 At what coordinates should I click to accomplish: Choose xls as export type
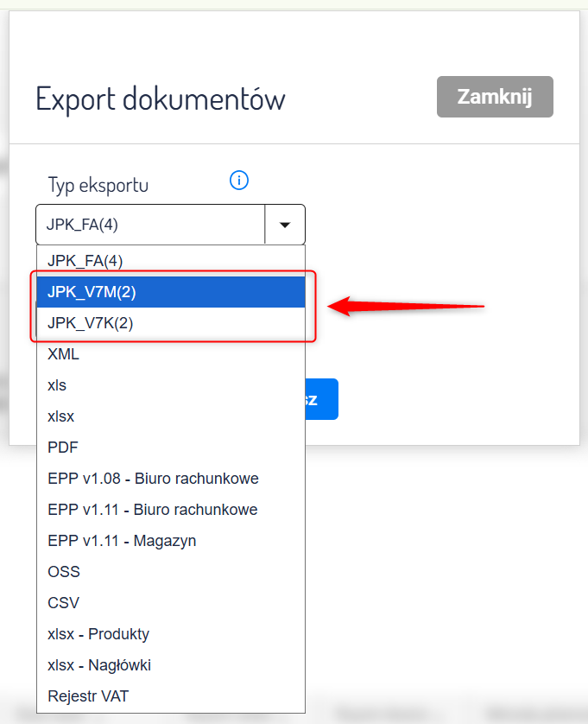click(170, 385)
